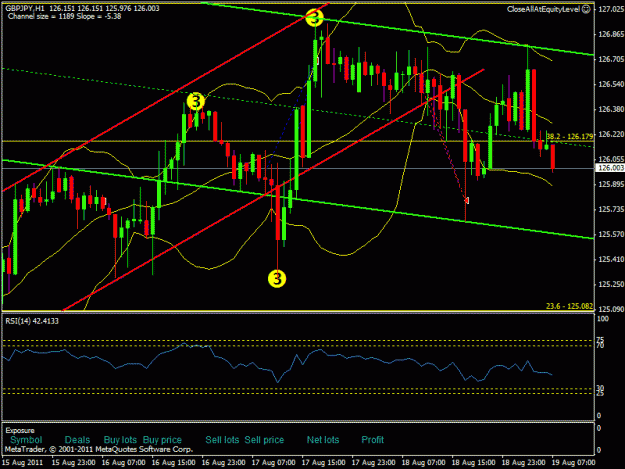Click the GBPJPY,H1 chart title text

pos(25,8)
